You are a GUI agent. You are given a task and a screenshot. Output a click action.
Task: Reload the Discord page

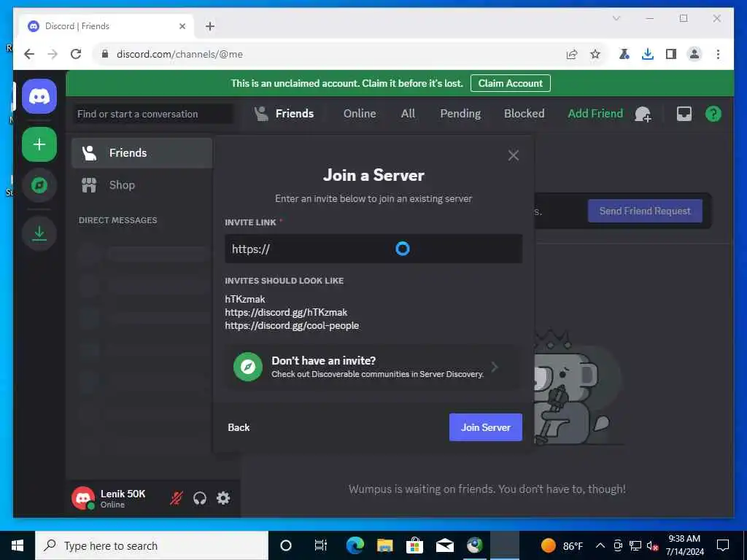(x=76, y=54)
